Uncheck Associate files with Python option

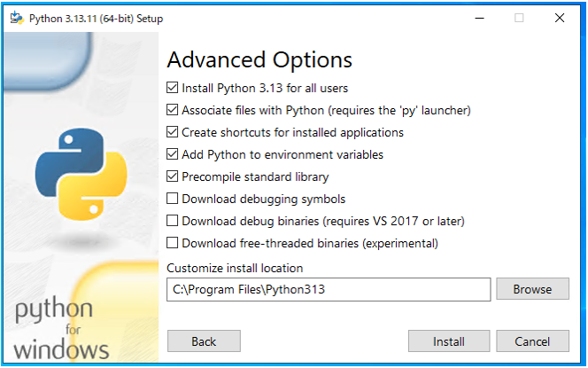pos(173,110)
